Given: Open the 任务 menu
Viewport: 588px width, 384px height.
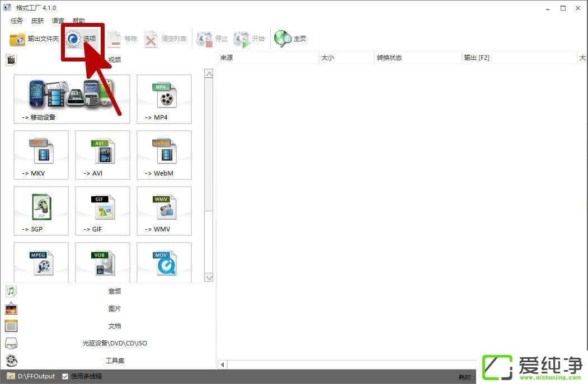Looking at the screenshot, I should (x=17, y=21).
